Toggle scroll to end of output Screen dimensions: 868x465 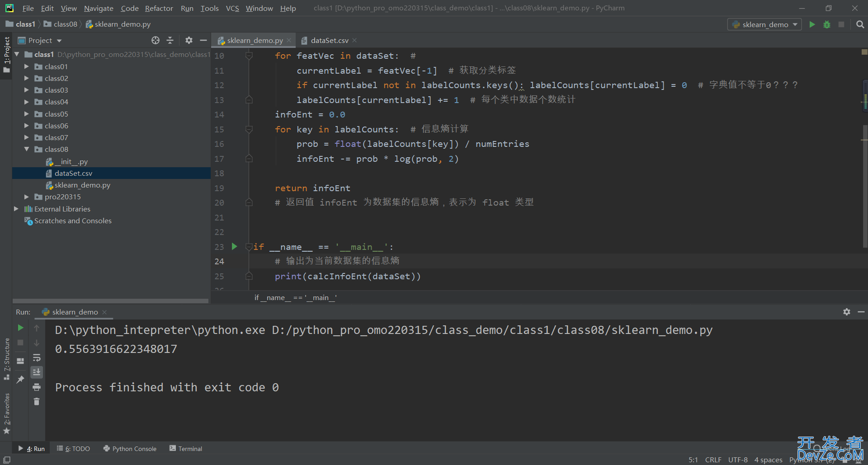(37, 372)
